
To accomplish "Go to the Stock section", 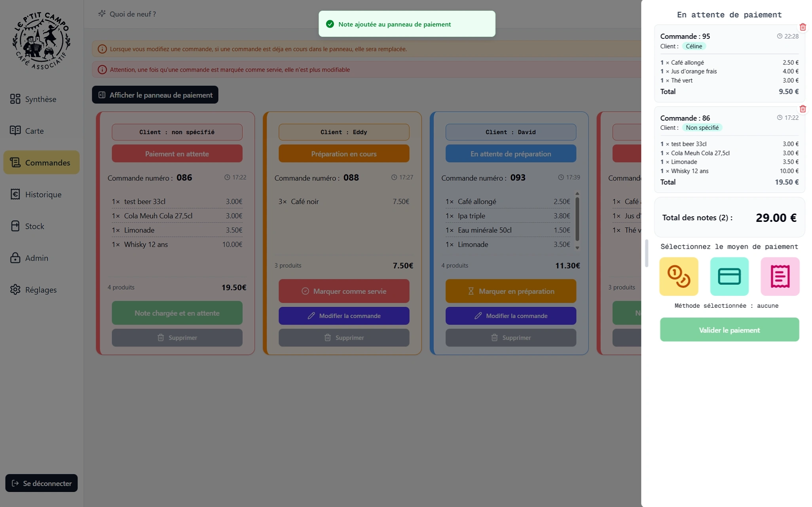I will coord(34,226).
